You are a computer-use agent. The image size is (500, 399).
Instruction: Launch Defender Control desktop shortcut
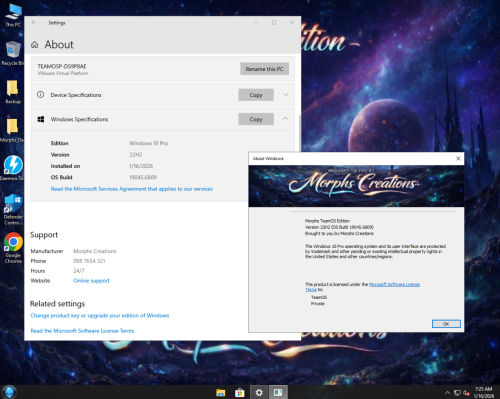click(13, 209)
